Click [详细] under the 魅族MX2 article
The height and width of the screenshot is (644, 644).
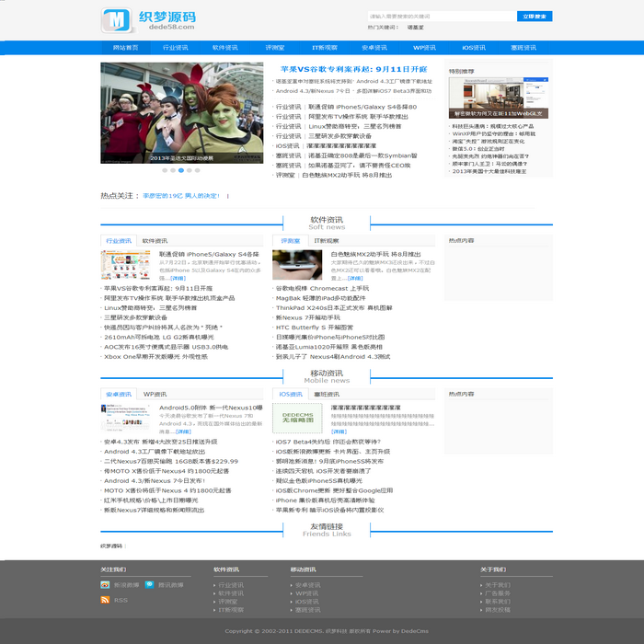(x=355, y=278)
